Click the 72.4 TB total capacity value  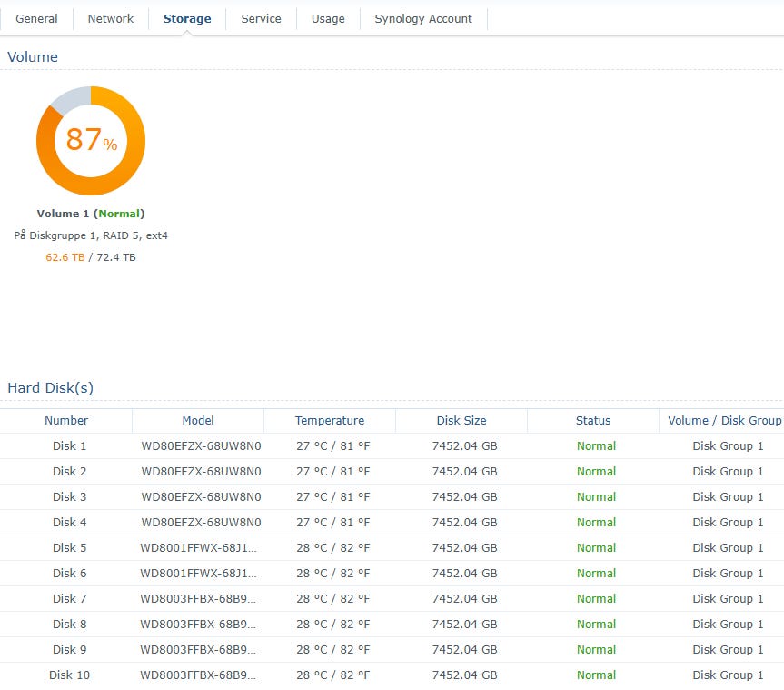(116, 257)
